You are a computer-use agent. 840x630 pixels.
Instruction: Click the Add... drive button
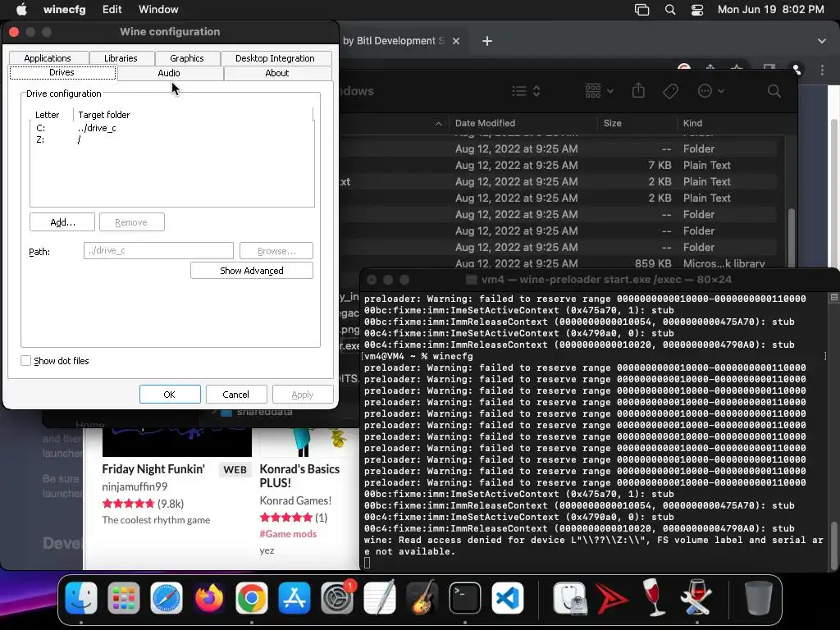pos(62,221)
